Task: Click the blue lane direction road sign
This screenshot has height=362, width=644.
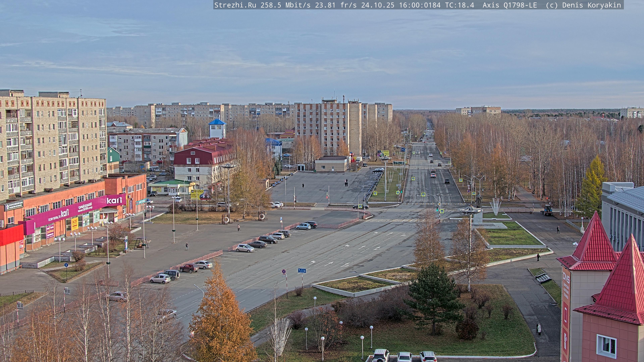Action: point(302,270)
